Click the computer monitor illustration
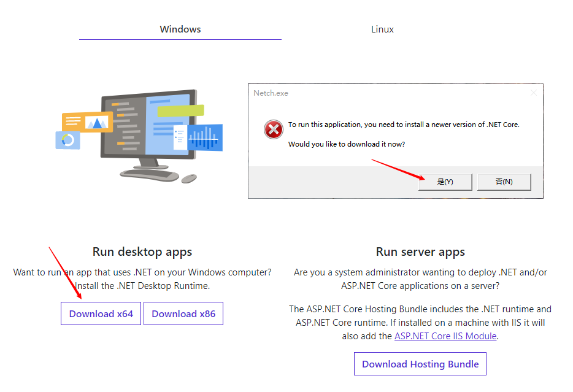This screenshot has width=573, height=392. coord(147,129)
